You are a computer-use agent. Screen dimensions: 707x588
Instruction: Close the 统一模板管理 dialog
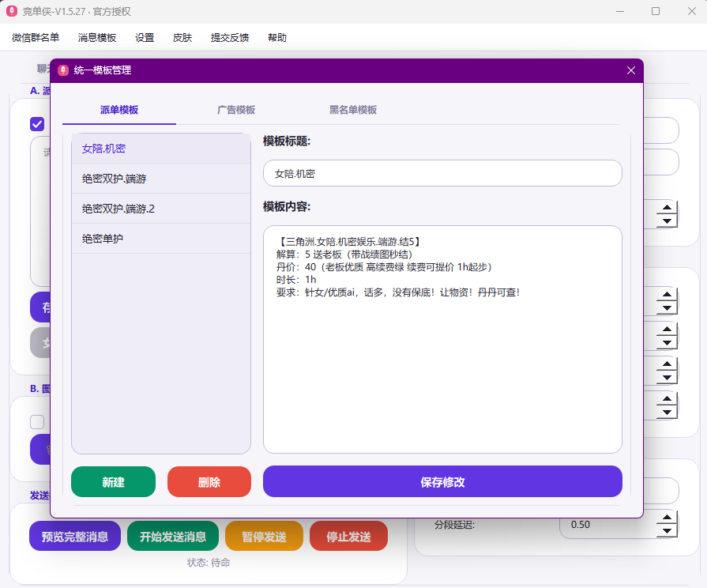tap(631, 70)
